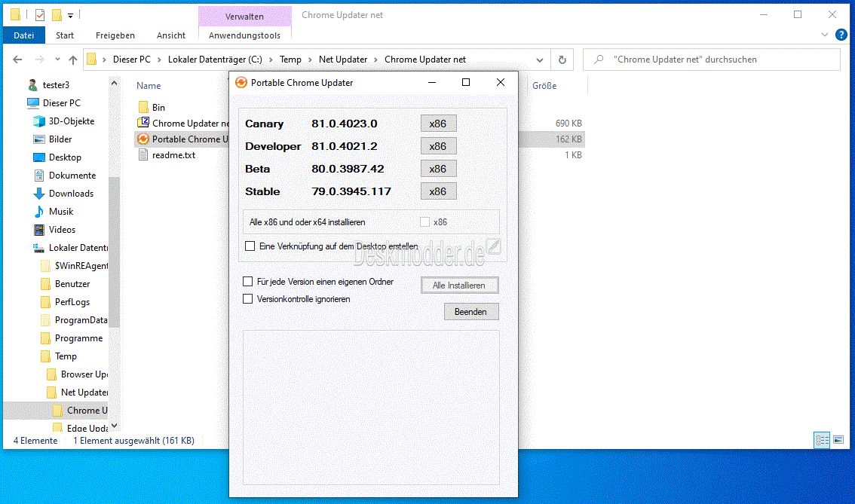This screenshot has width=855, height=504.
Task: Click the Musik note icon in navigation pane
Action: (39, 212)
